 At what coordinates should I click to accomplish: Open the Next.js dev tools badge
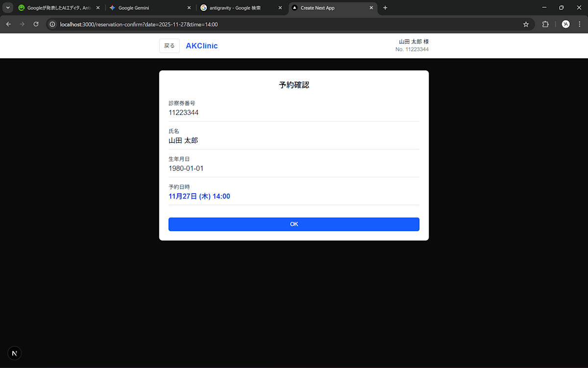(15, 353)
